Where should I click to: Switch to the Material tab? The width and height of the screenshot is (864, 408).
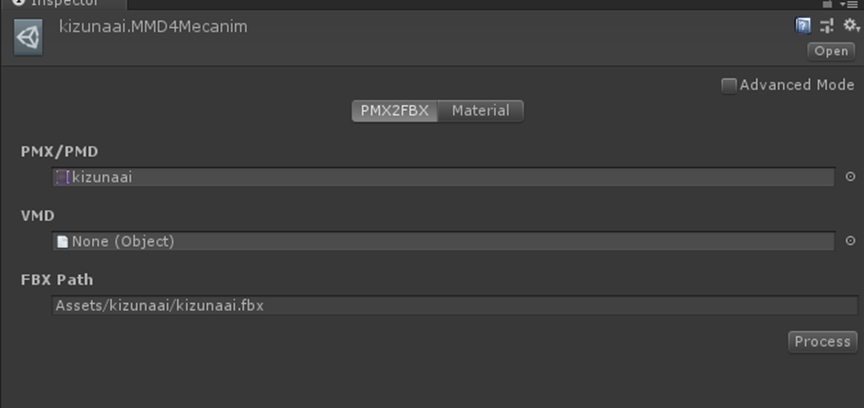click(480, 111)
